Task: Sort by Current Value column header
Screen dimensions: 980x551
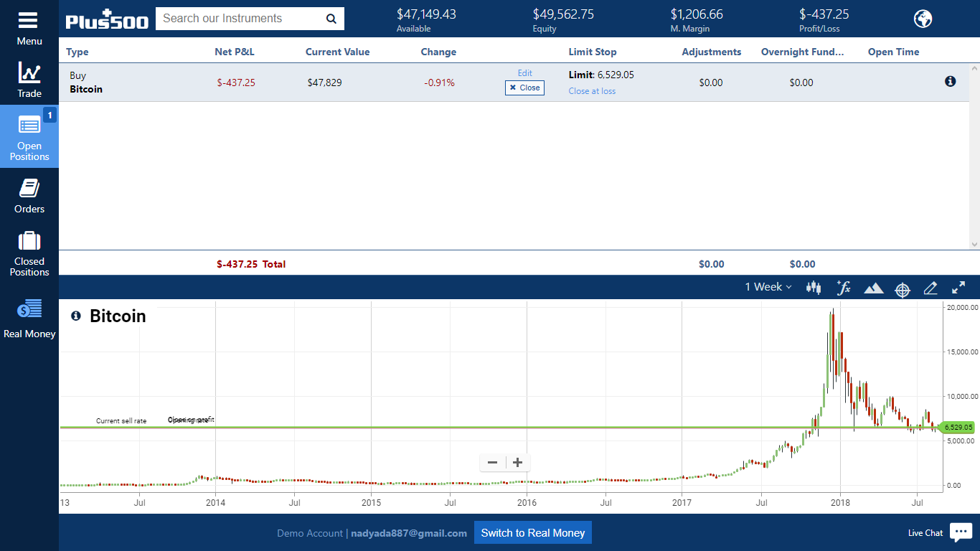Action: pyautogui.click(x=338, y=52)
